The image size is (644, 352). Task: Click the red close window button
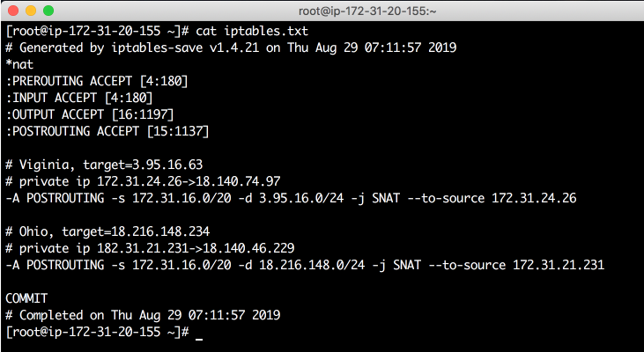point(13,11)
